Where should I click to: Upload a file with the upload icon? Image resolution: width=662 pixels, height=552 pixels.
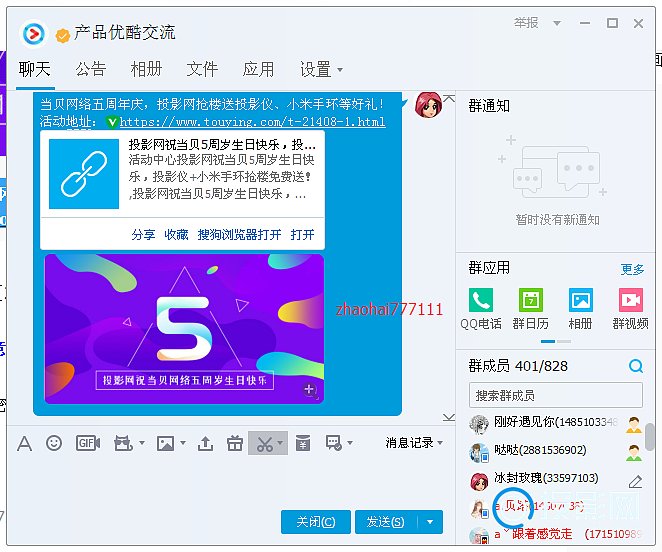tap(205, 443)
